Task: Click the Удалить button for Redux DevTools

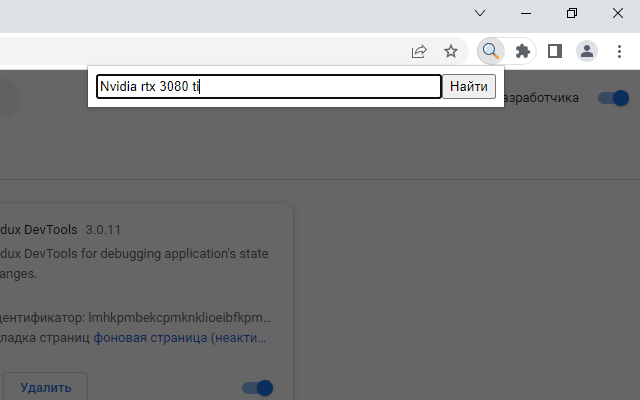Action: pos(46,387)
